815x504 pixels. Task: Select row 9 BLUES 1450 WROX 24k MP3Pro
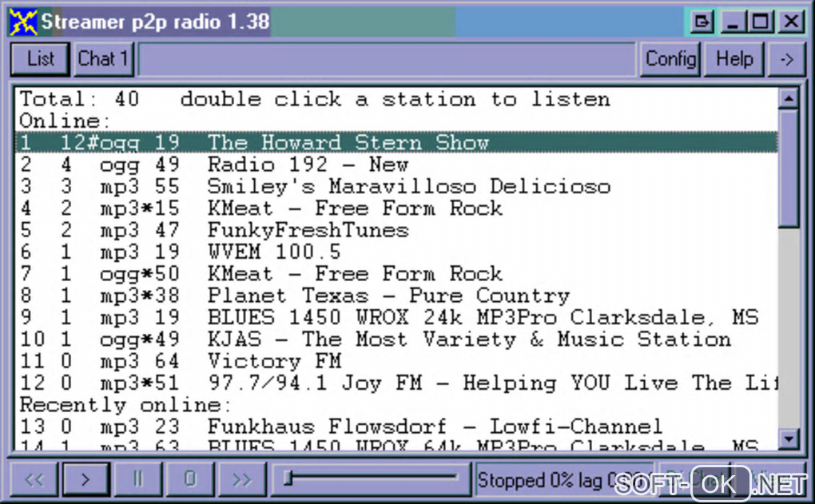[396, 317]
